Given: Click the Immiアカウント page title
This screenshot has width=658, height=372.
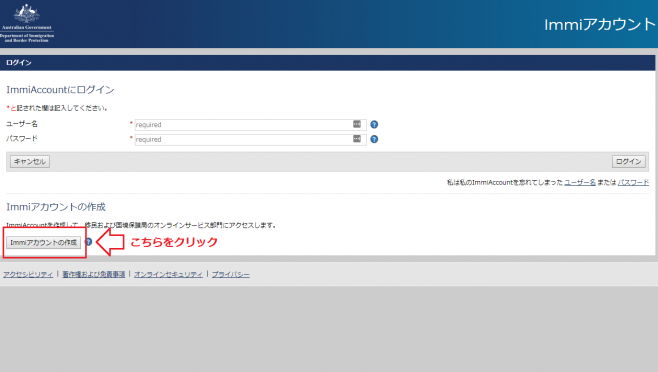Looking at the screenshot, I should click(x=600, y=24).
